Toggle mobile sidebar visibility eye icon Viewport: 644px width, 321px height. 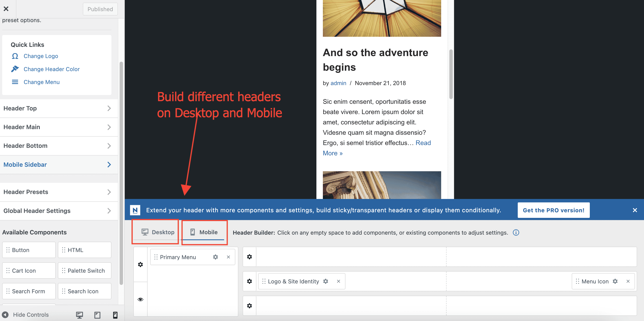pos(140,299)
